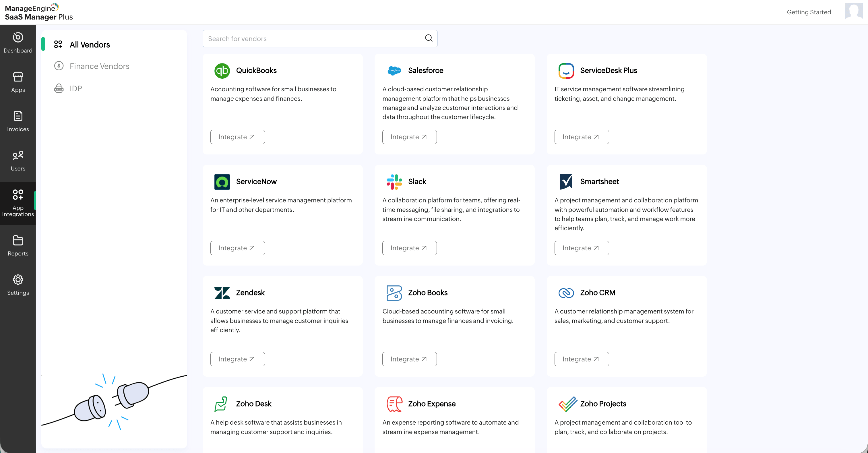Screen dimensions: 868x453
Task: Click the ManageEngine SaaS Manager Plus logo
Action: click(39, 12)
